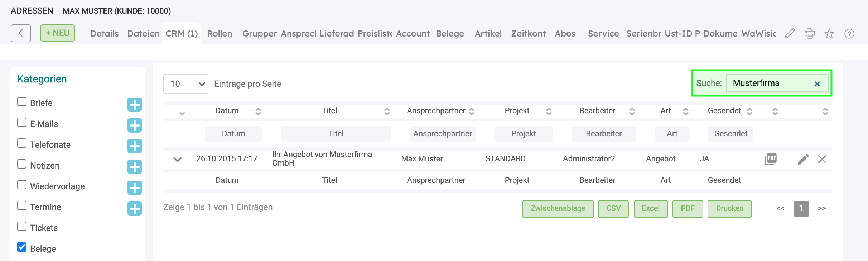This screenshot has width=868, height=261.
Task: Click the Excel export button
Action: (x=651, y=209)
